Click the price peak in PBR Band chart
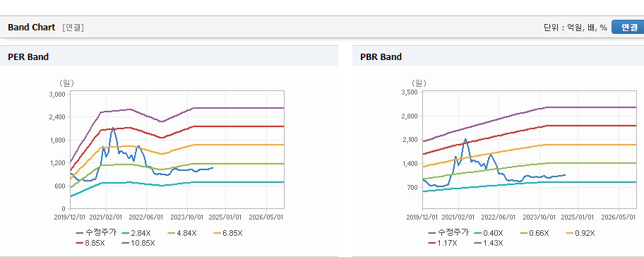644x257 pixels. [x=465, y=140]
